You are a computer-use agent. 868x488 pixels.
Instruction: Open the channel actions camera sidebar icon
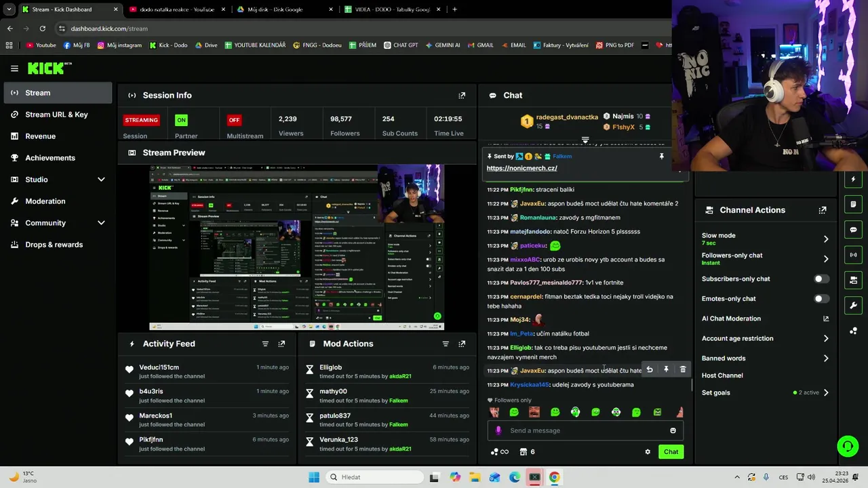click(853, 280)
